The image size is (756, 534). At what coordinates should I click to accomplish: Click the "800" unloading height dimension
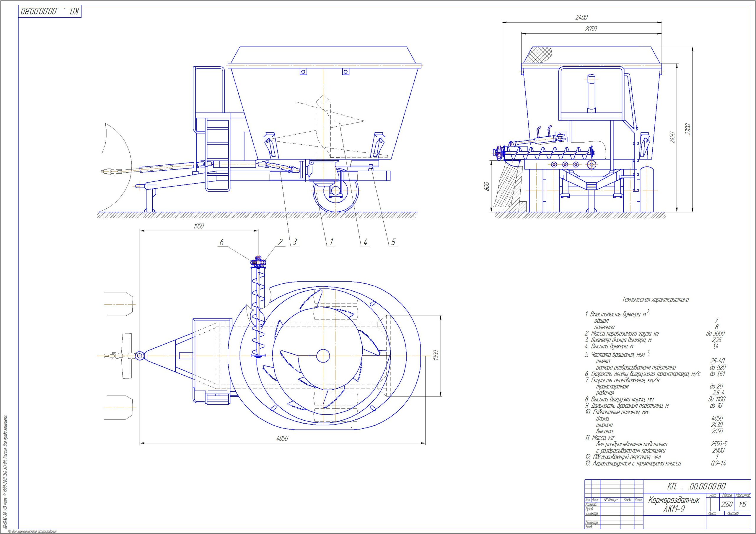pos(487,186)
